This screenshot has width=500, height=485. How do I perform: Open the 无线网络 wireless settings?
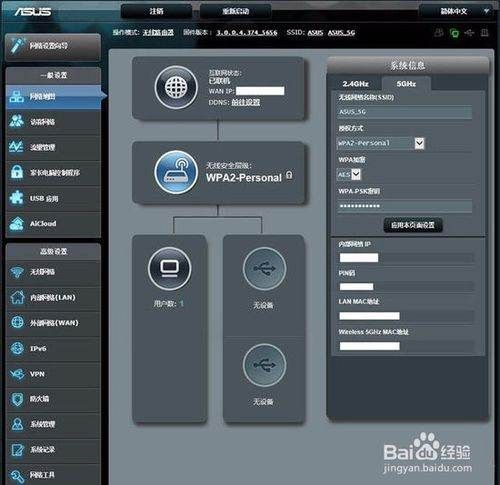pyautogui.click(x=53, y=272)
